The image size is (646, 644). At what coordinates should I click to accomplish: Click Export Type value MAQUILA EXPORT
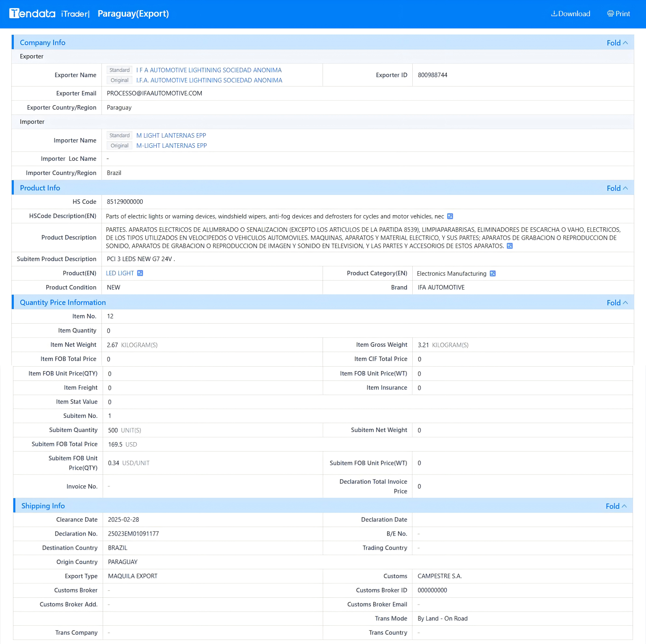133,576
